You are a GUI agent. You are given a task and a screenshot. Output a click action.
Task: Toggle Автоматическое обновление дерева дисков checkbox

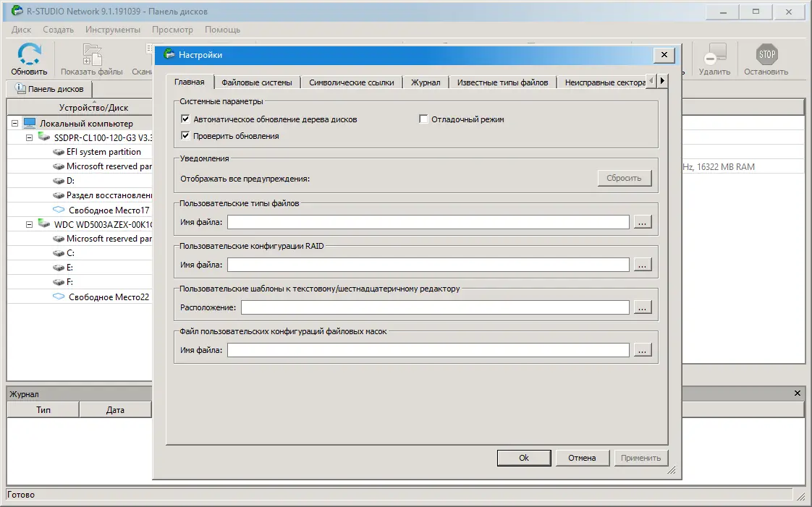tap(185, 119)
